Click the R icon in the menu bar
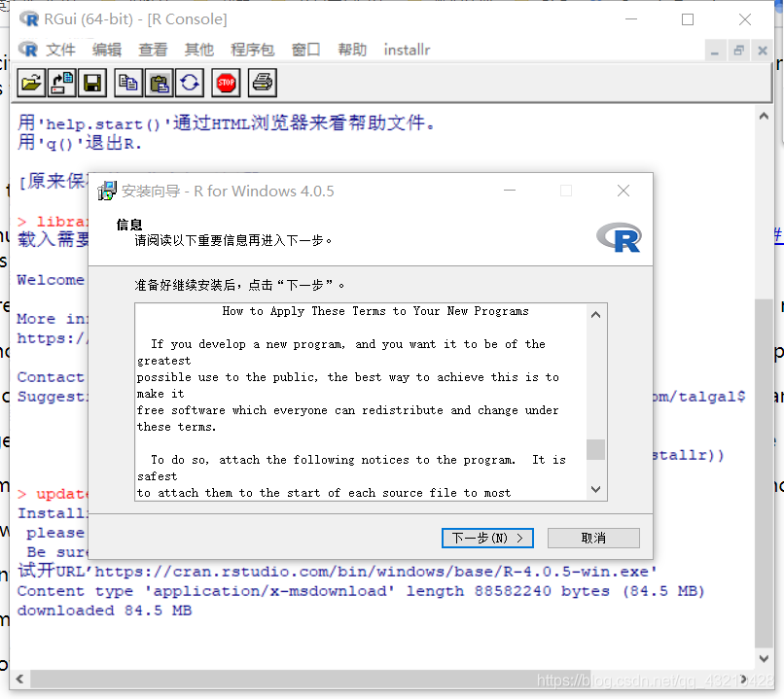 28,50
